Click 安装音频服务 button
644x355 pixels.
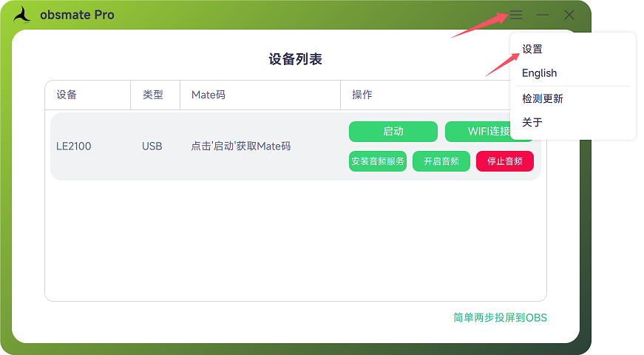click(x=378, y=161)
